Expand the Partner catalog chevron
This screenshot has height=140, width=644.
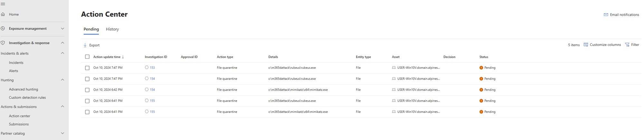click(62, 133)
